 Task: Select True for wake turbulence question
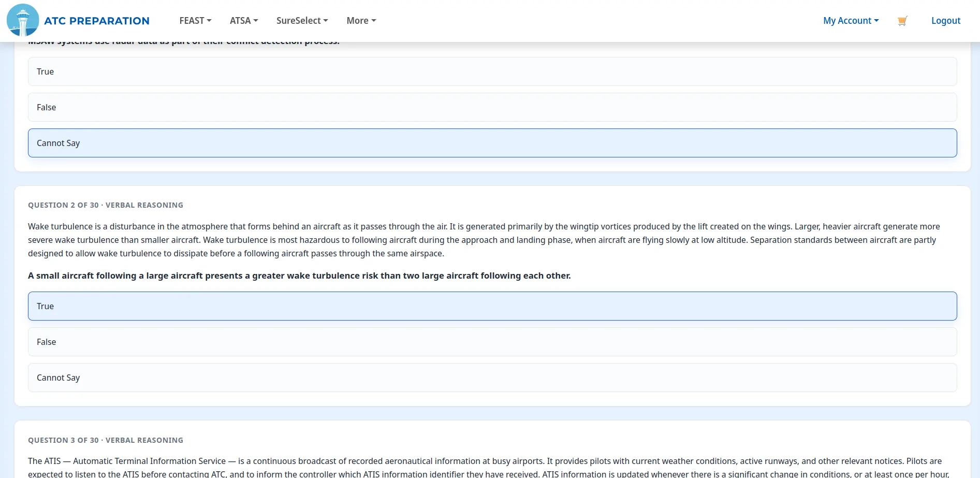pos(492,306)
